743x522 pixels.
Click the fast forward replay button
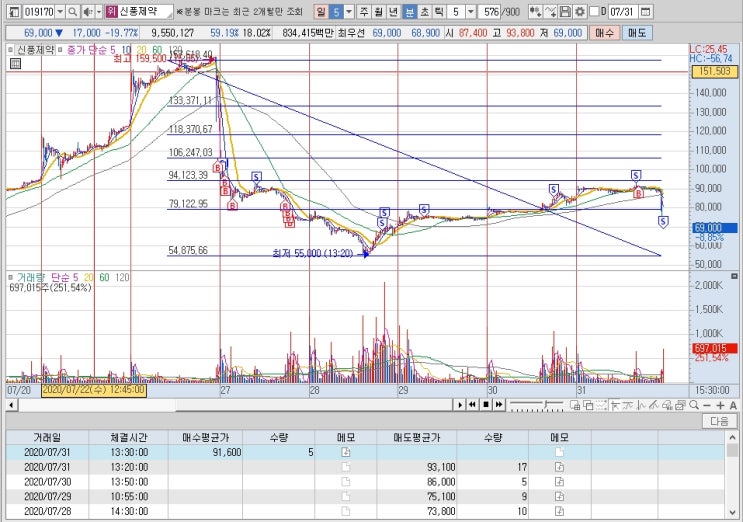coord(499,405)
